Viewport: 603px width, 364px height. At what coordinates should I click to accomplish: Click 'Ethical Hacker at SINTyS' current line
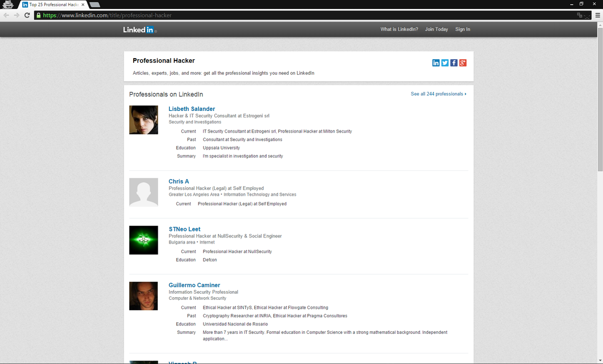pyautogui.click(x=227, y=307)
